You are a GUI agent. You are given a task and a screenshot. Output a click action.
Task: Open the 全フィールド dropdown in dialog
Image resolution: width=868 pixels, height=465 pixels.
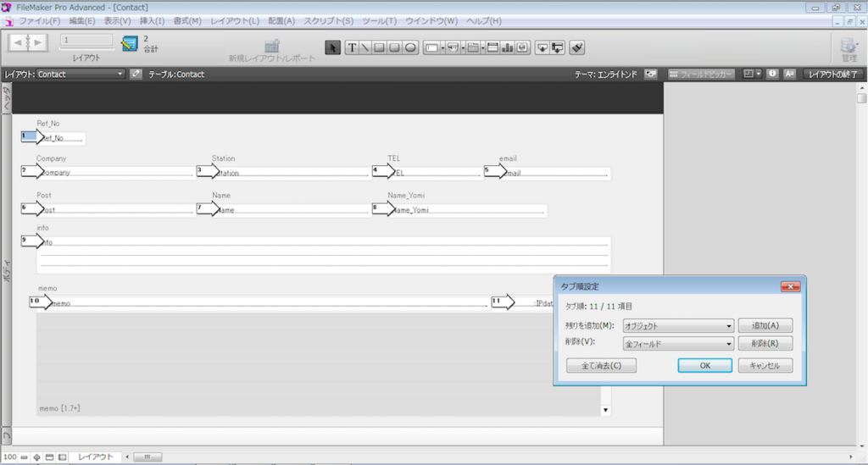tap(678, 344)
